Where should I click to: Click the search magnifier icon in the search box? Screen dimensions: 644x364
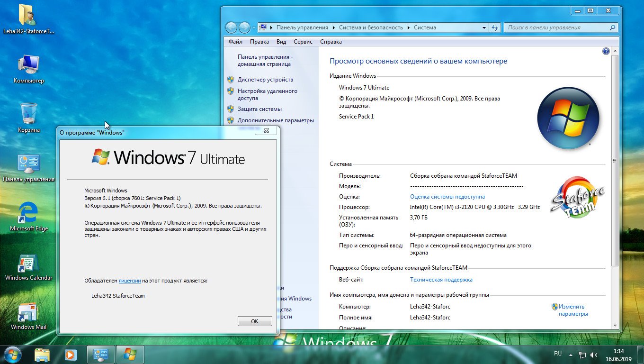(612, 27)
